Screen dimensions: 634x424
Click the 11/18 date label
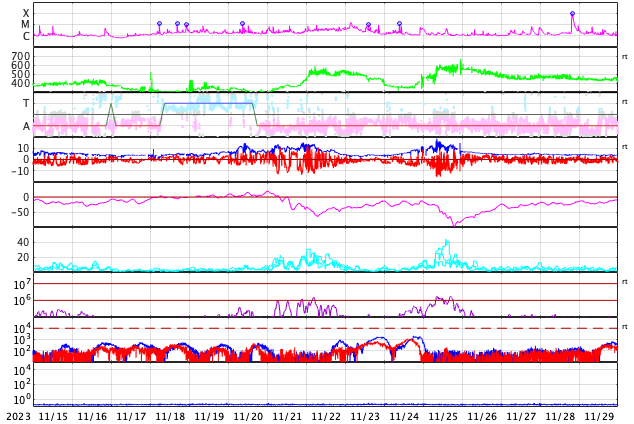(170, 417)
